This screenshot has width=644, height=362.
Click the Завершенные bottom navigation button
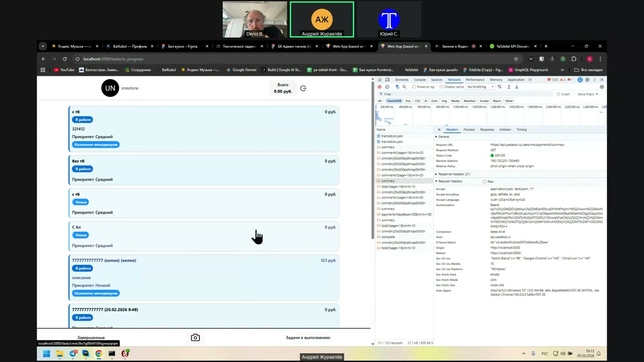click(x=91, y=338)
